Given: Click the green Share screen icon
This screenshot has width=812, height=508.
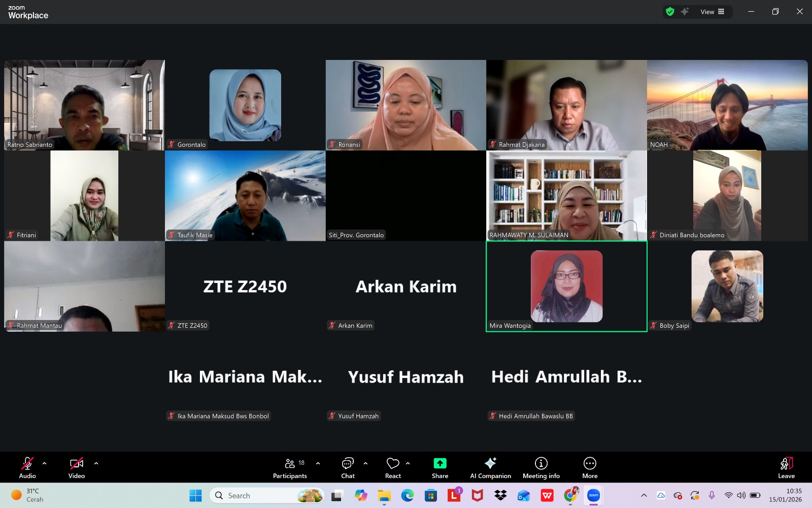Looking at the screenshot, I should [439, 463].
